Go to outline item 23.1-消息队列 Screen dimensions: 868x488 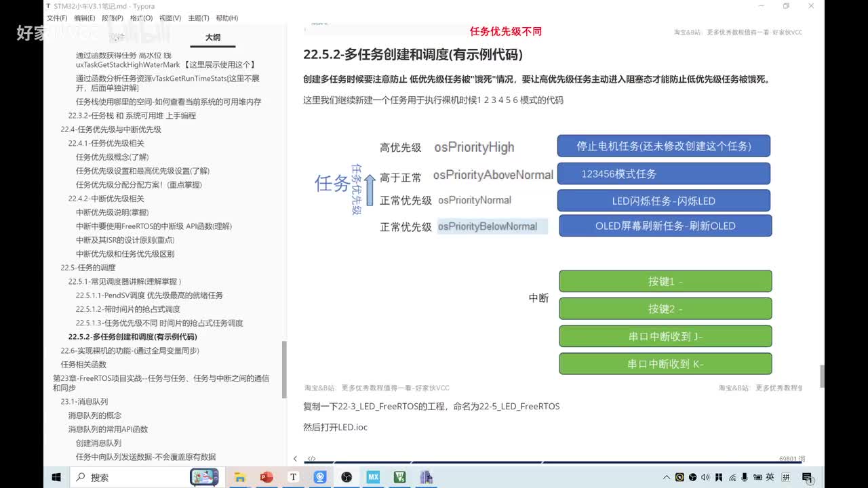84,401
